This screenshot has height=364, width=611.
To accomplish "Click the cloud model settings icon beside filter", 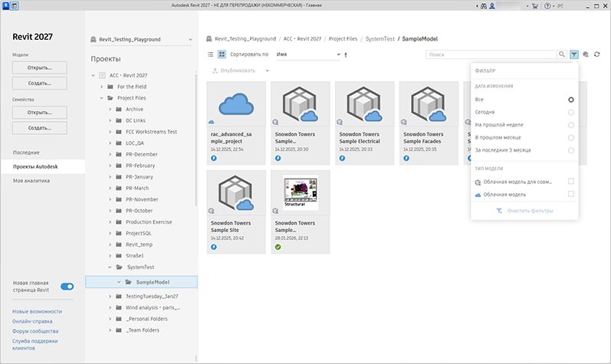I will (x=586, y=54).
